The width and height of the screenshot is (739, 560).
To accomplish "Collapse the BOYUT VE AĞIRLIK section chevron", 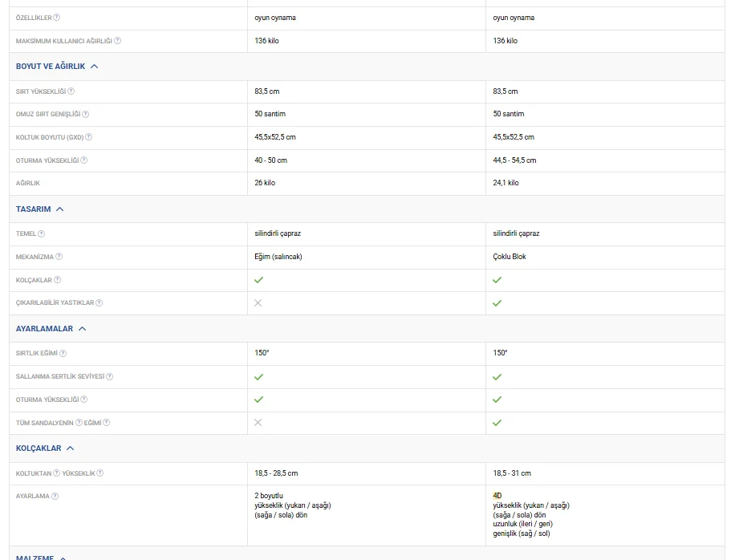I will pos(95,67).
